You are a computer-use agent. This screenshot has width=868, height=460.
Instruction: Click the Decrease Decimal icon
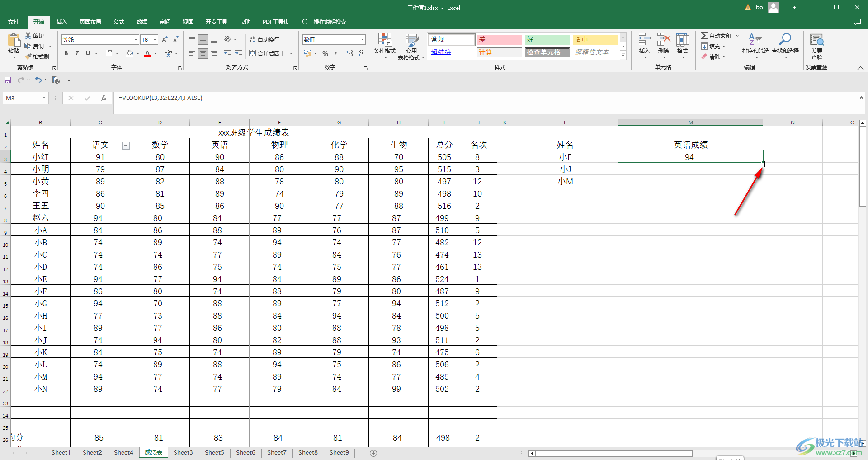(361, 53)
